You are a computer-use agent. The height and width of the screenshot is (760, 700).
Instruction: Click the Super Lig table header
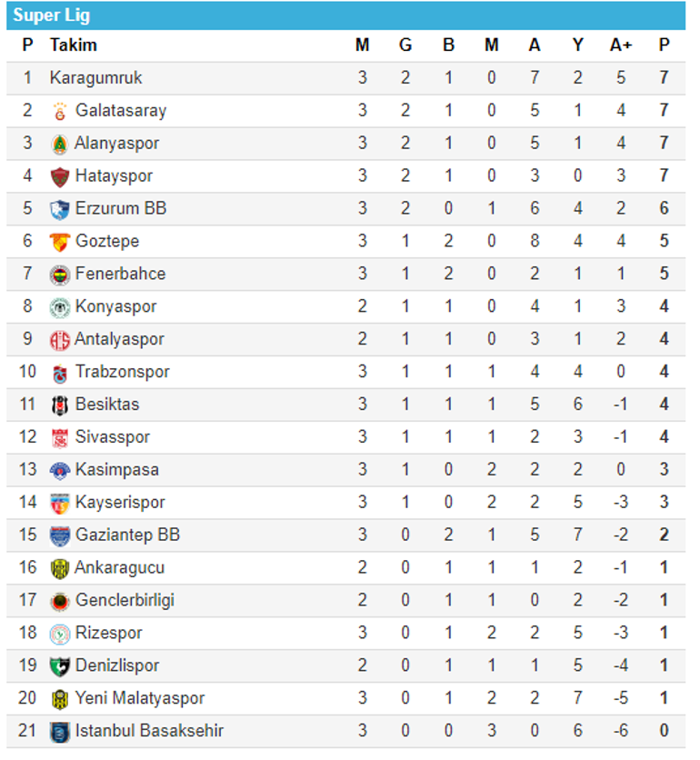coord(52,15)
